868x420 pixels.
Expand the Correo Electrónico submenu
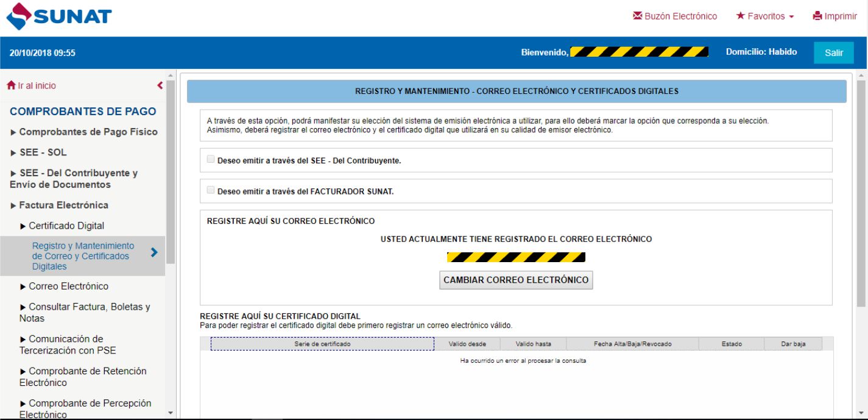(x=64, y=286)
